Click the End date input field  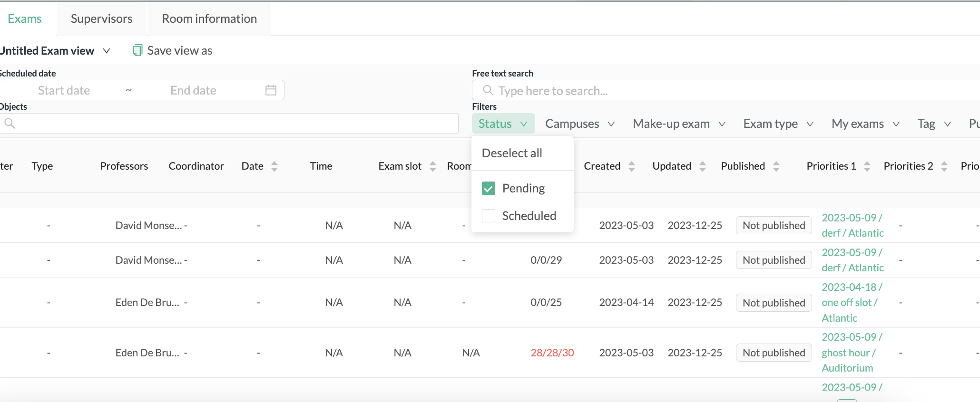click(x=194, y=90)
